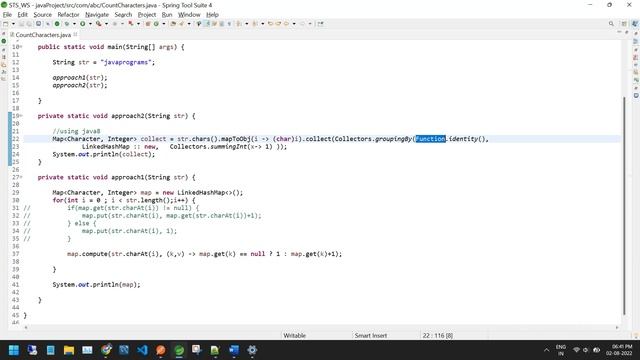Click the cursor position 22 : 116 status
The width and height of the screenshot is (640, 360).
pyautogui.click(x=438, y=336)
